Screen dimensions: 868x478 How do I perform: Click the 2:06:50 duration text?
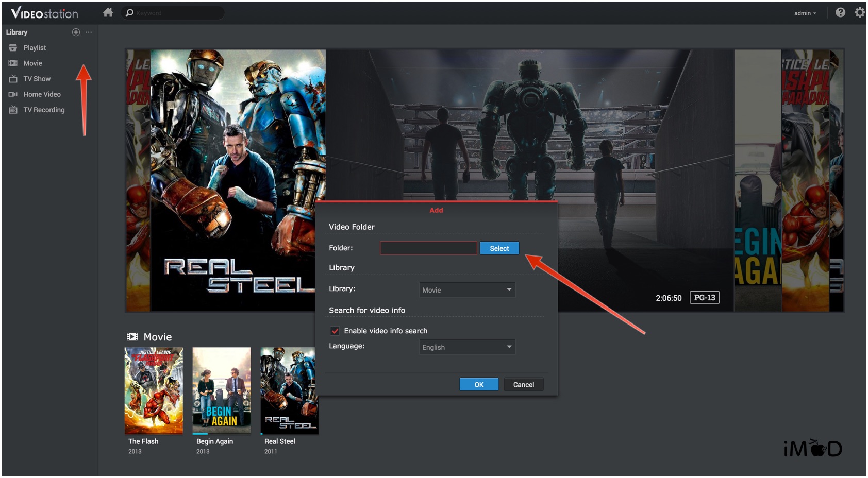pyautogui.click(x=669, y=298)
